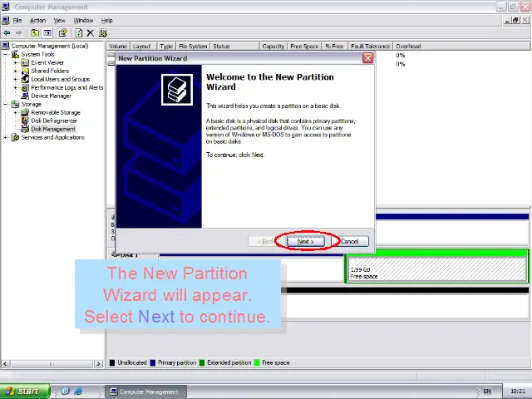Click the Forward arrow toolbar icon
The height and width of the screenshot is (399, 532).
[18, 33]
